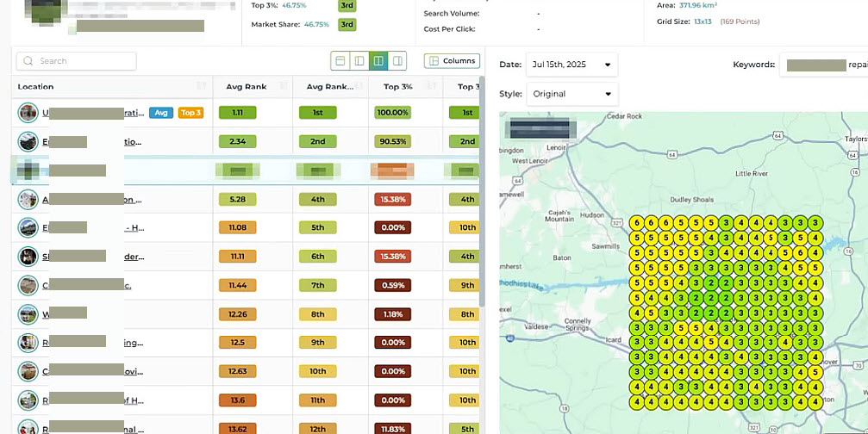The image size is (868, 434).
Task: Open the location name link in 2.34 row
Action: tap(91, 141)
